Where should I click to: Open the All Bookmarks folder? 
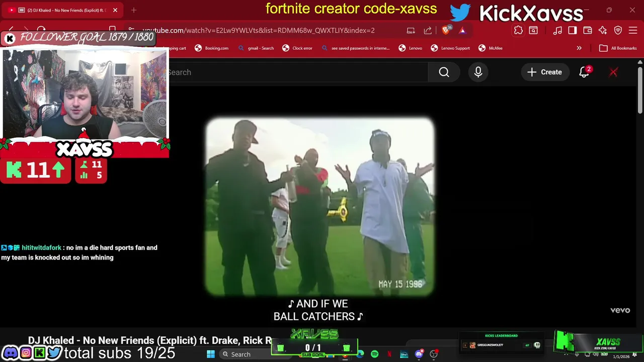pyautogui.click(x=618, y=48)
